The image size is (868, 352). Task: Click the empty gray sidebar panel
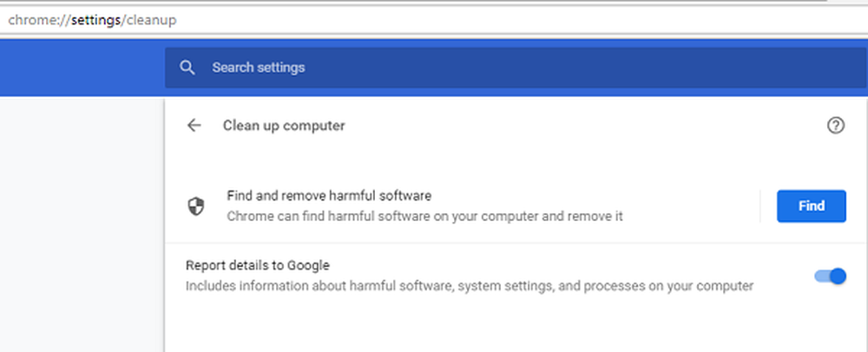(82, 225)
